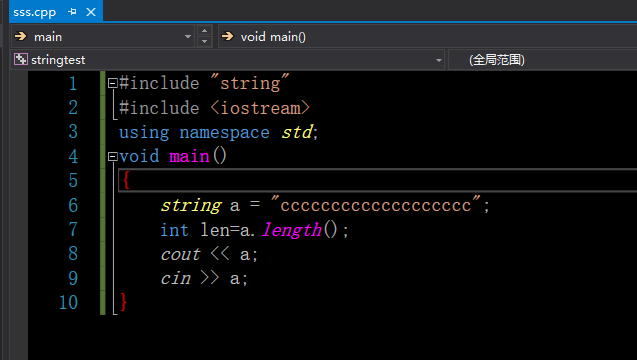This screenshot has width=637, height=360.
Task: Collapse the void main() function block
Action: [x=113, y=156]
